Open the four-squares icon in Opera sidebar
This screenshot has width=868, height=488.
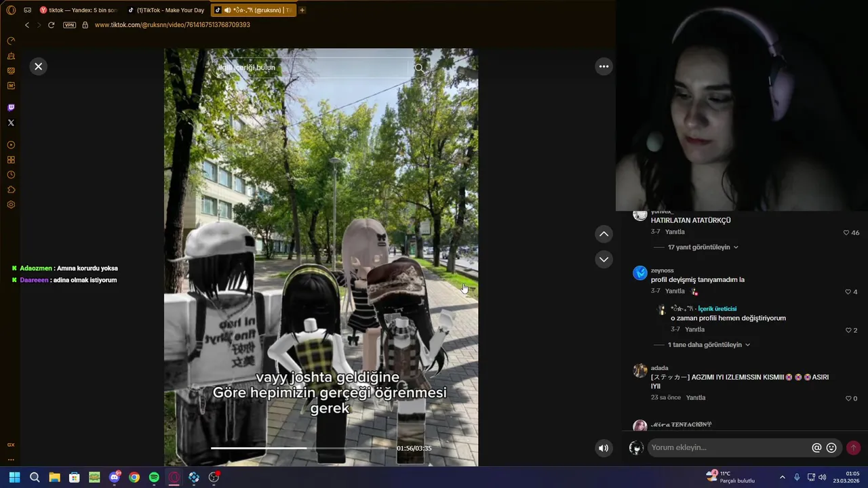[11, 160]
